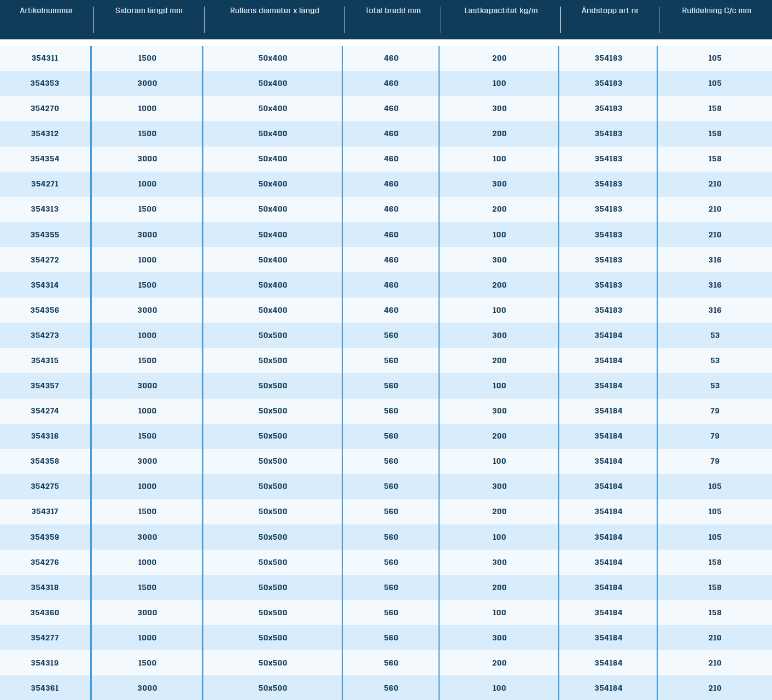Click end stop 354184 in row 354274
Screen dimensions: 772x700
coord(609,411)
